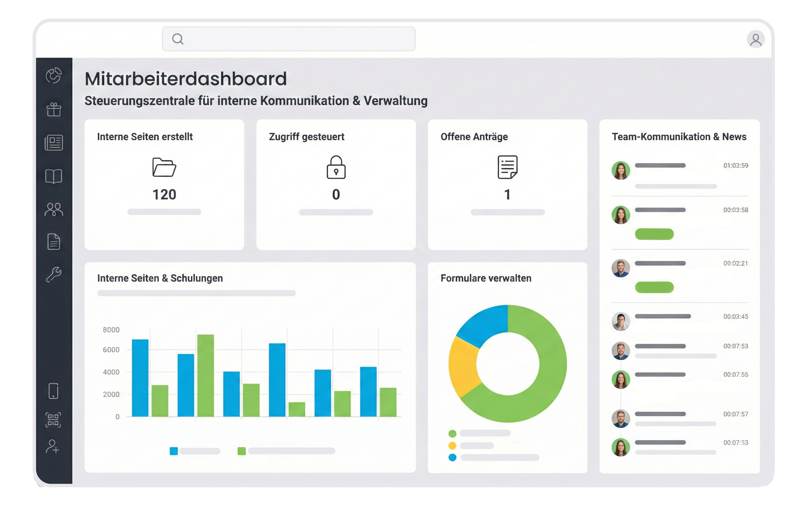Open the Interne Seiten erstellt card
The width and height of the screenshot is (812, 511).
tap(164, 185)
